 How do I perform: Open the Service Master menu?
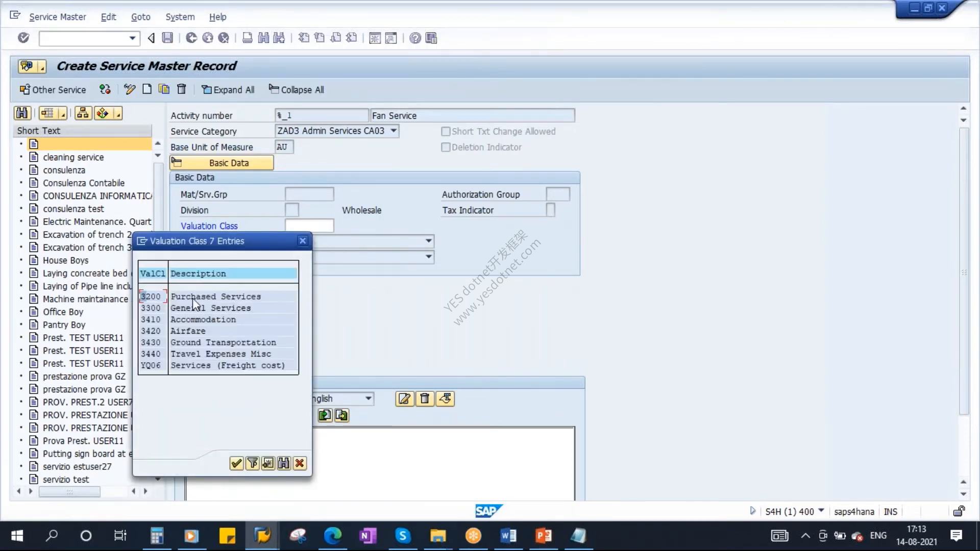tap(58, 17)
